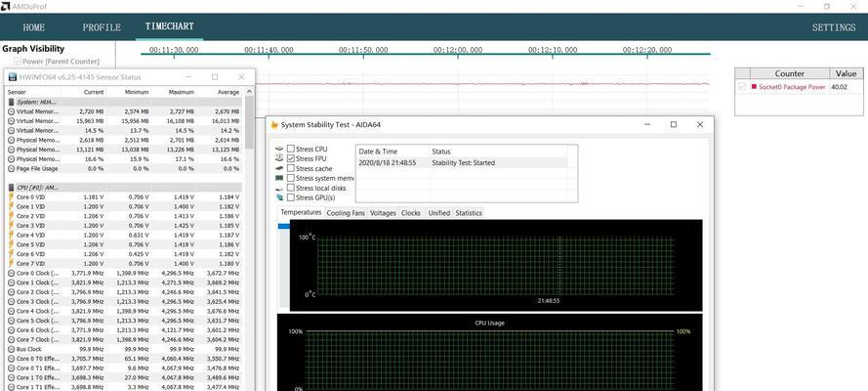Select the 'System: HUA...' group row
The width and height of the screenshot is (868, 391).
(125, 102)
